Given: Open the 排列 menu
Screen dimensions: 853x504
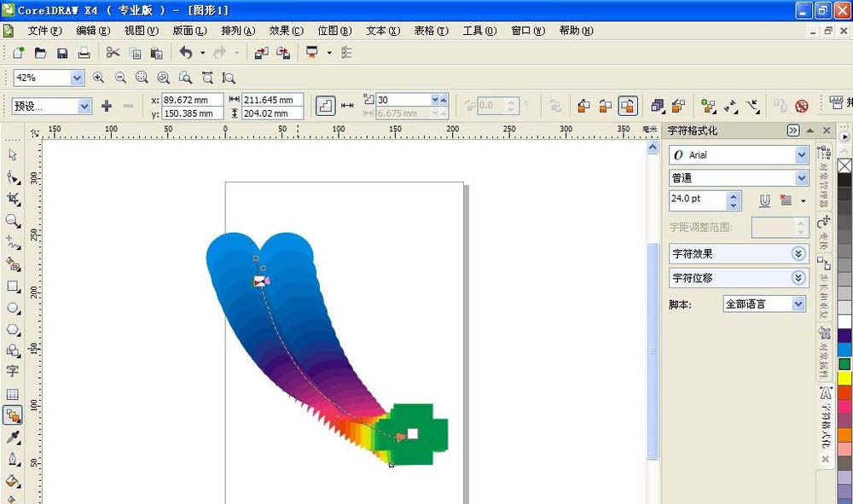Looking at the screenshot, I should tap(238, 31).
